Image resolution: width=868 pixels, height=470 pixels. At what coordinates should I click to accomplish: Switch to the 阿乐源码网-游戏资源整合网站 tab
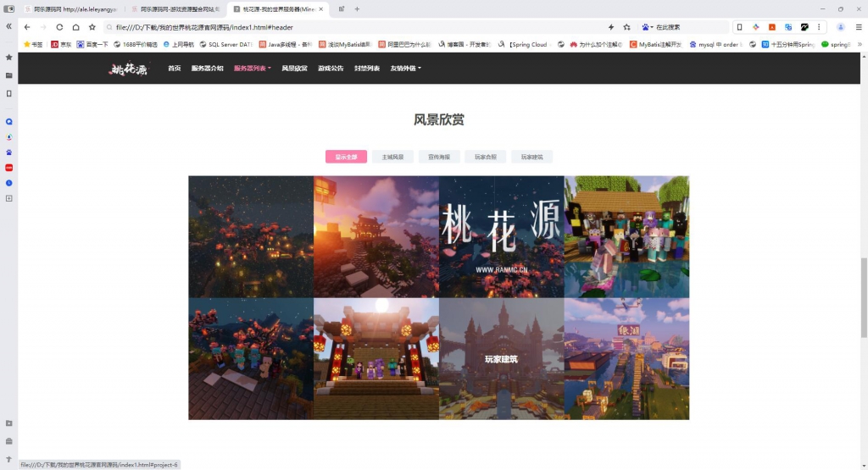click(176, 9)
